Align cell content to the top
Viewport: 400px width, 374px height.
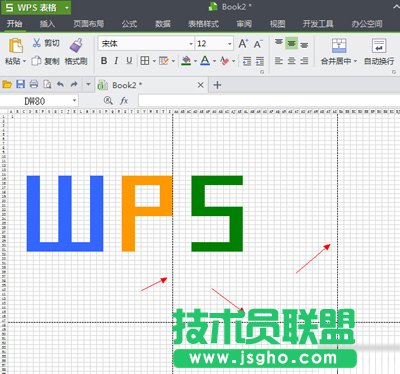pyautogui.click(x=279, y=43)
